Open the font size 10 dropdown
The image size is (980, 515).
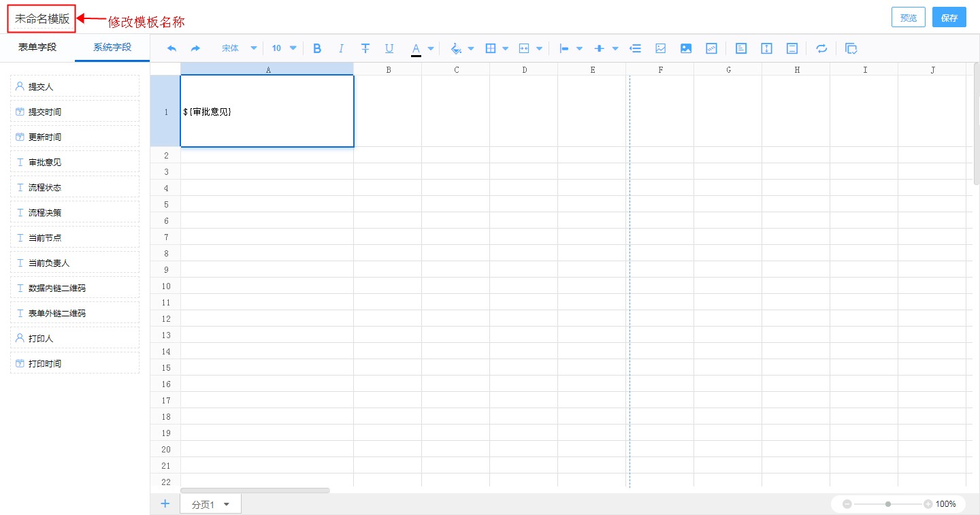coord(284,48)
